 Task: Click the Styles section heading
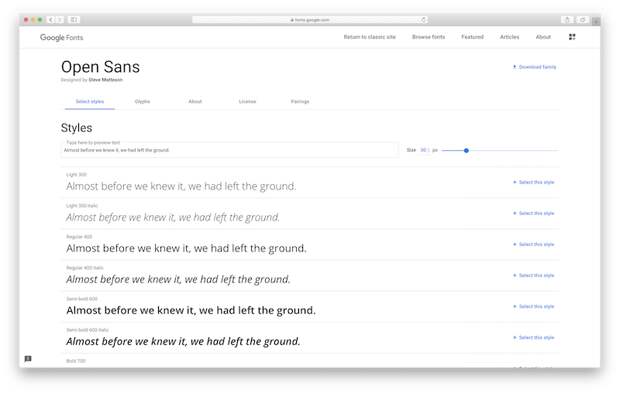tap(76, 128)
